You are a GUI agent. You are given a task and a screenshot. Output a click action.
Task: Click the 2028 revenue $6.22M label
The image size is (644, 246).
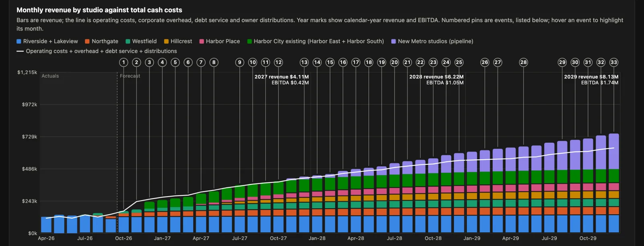(436, 77)
